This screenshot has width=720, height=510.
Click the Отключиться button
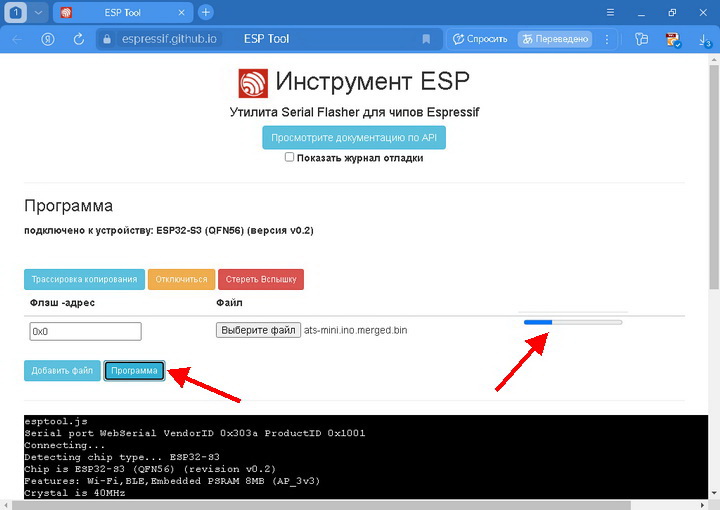pos(181,279)
